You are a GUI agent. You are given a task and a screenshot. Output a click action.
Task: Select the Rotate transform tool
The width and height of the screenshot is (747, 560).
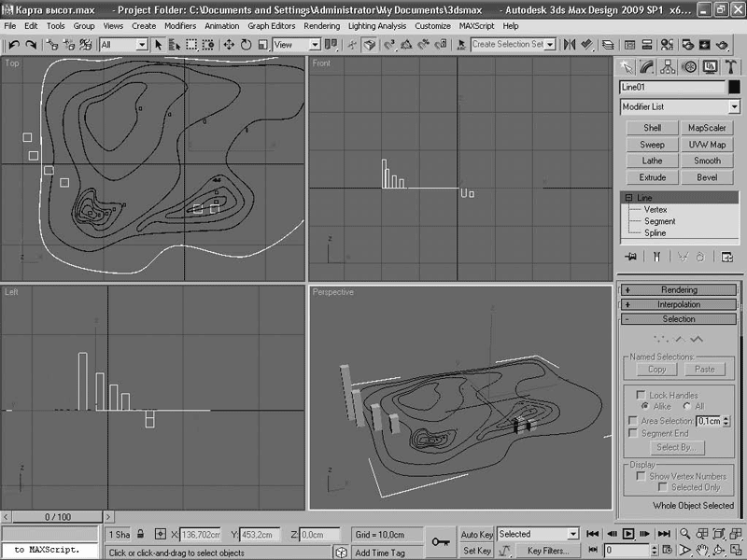point(247,45)
